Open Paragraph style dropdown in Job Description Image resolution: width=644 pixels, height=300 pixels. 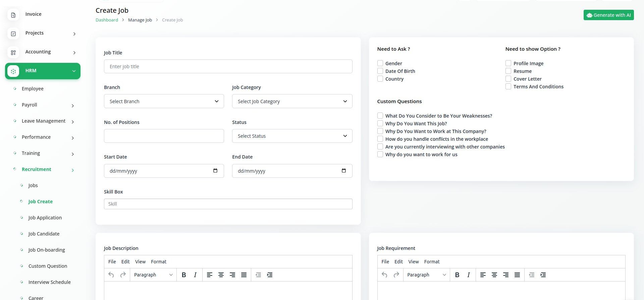153,275
